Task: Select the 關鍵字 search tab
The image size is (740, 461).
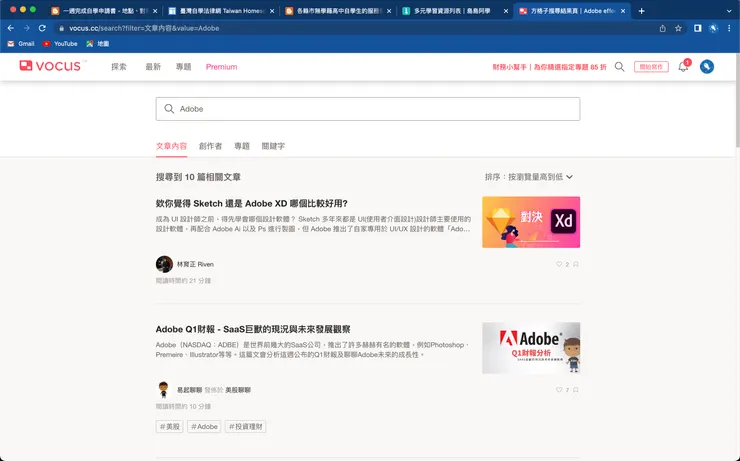Action: 273,146
